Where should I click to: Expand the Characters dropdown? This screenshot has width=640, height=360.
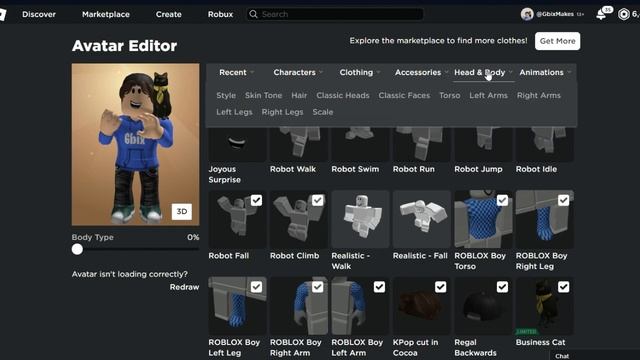coord(298,72)
